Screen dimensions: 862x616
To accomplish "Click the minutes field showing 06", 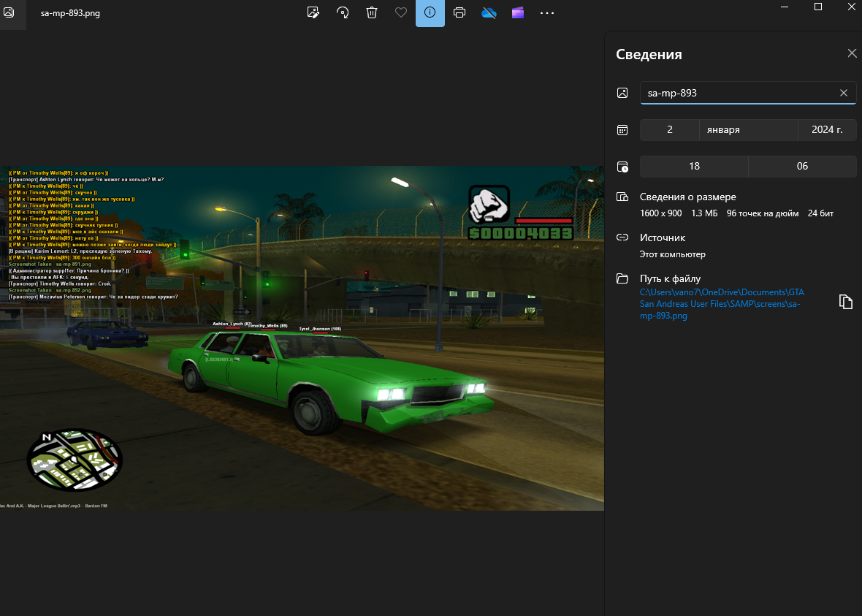I will click(x=802, y=166).
